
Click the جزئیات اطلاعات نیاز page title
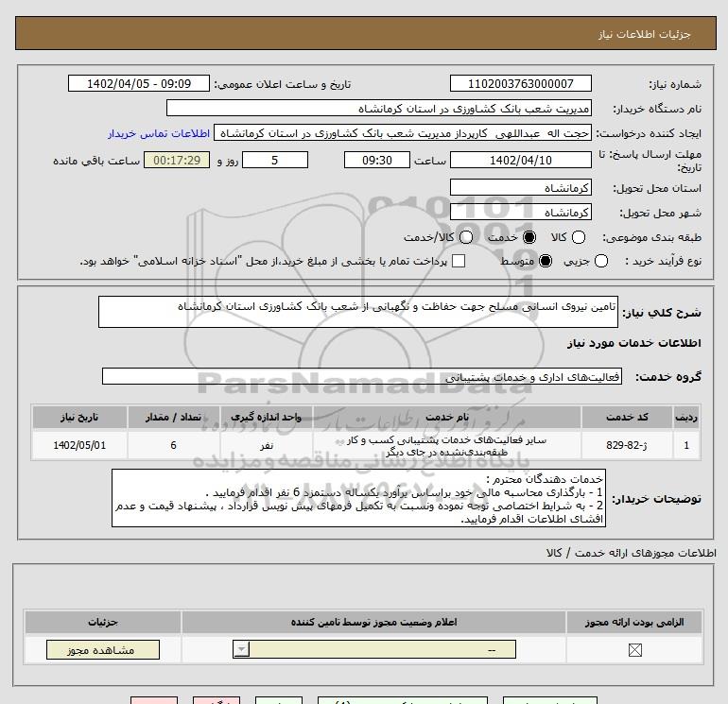tap(645, 34)
